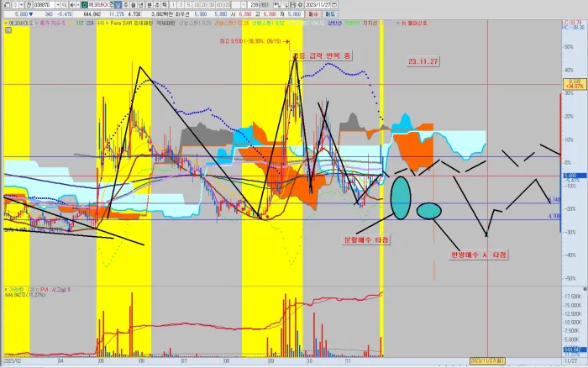Click the 하한선 legend label
The image size is (588, 368).
tap(352, 23)
